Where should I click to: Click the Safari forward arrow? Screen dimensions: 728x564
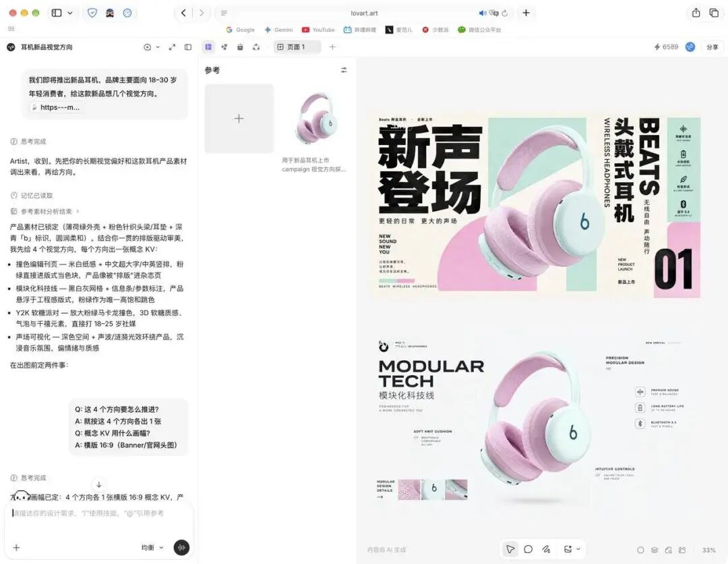pos(201,13)
